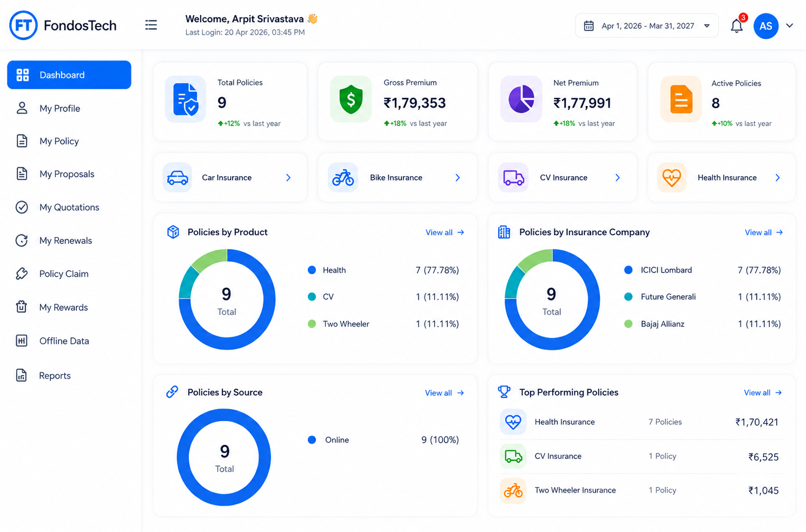Toggle the hamburger sidebar menu icon
This screenshot has width=806, height=532.
point(151,25)
